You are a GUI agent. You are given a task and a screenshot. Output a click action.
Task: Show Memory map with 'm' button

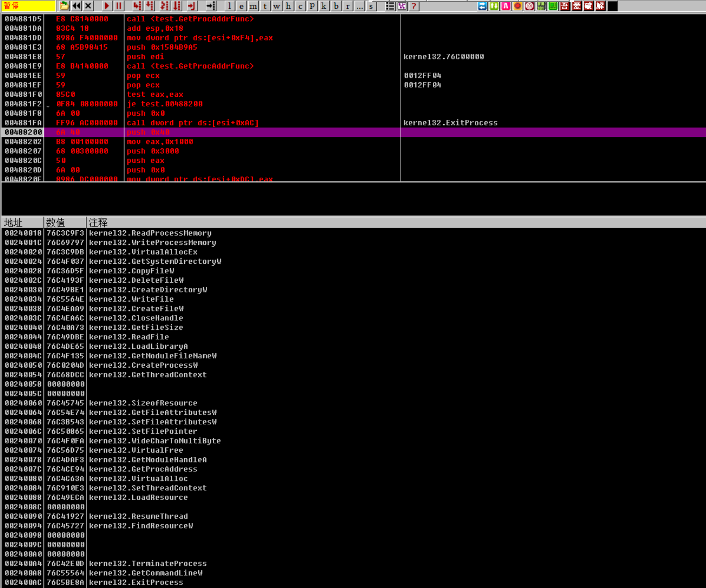[x=253, y=6]
